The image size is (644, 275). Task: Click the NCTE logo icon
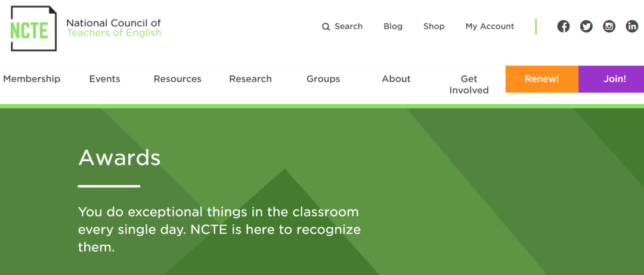33,28
